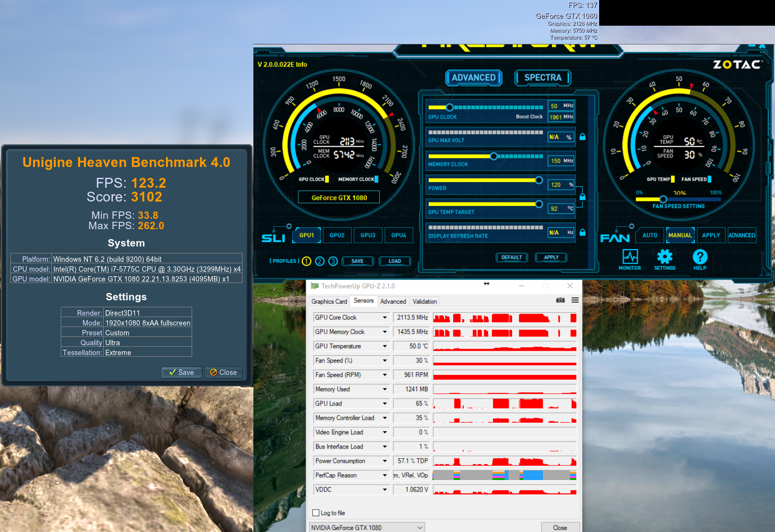This screenshot has width=775, height=532.
Task: Switch to the Sensors tab in GPU-Z
Action: pos(364,301)
